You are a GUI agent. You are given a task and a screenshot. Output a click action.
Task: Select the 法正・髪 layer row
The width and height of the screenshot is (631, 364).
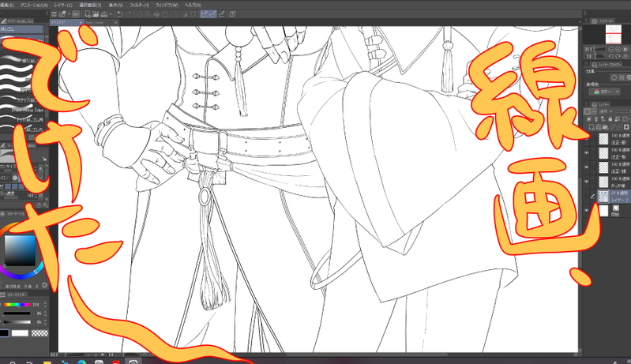point(614,153)
